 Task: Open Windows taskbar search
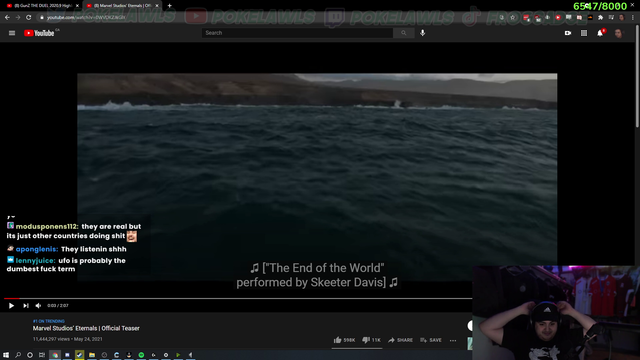(18, 355)
